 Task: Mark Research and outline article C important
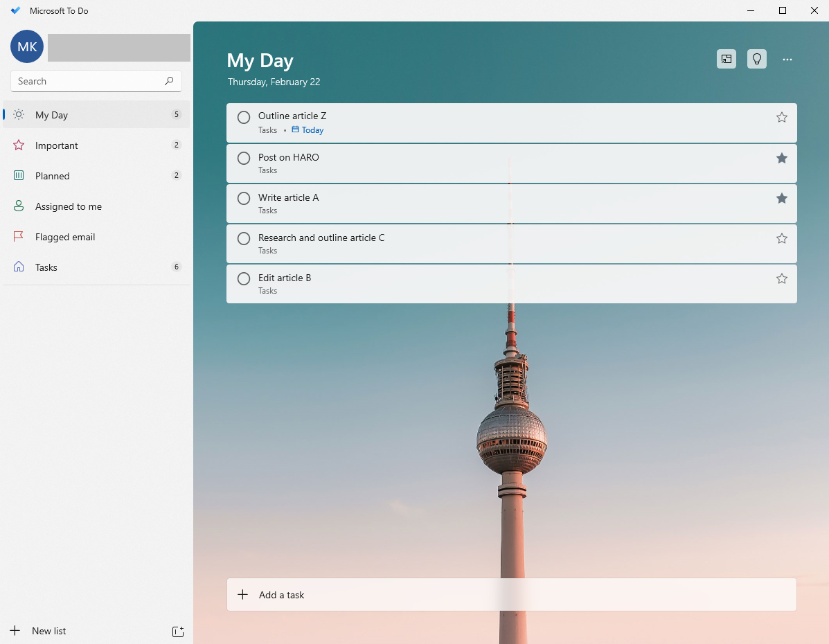click(782, 239)
